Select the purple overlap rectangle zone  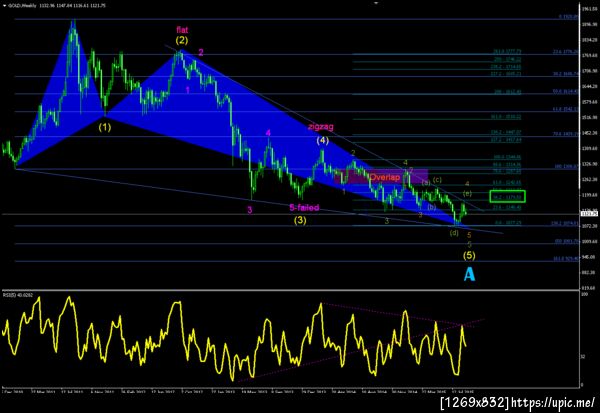[x=381, y=177]
